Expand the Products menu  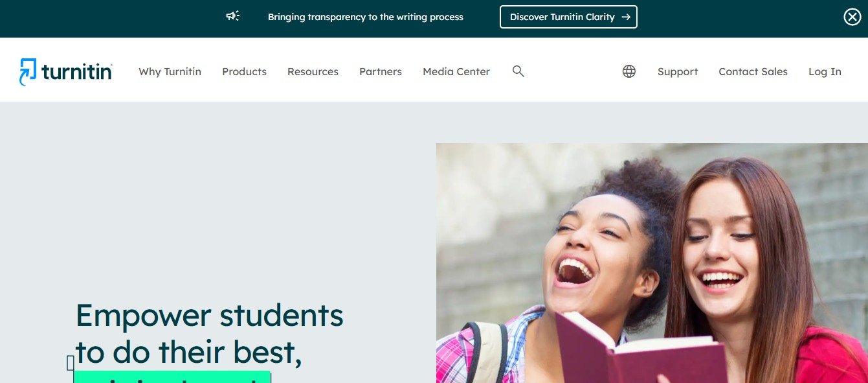(x=244, y=72)
